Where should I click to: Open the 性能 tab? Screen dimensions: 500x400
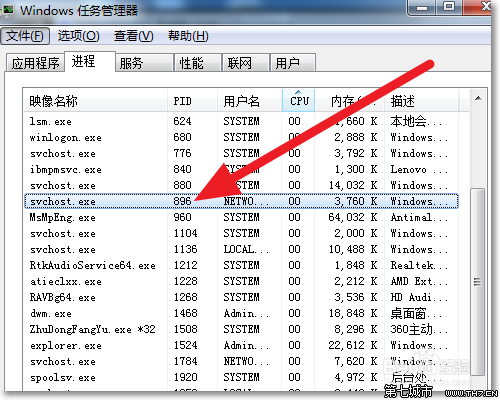point(198,63)
